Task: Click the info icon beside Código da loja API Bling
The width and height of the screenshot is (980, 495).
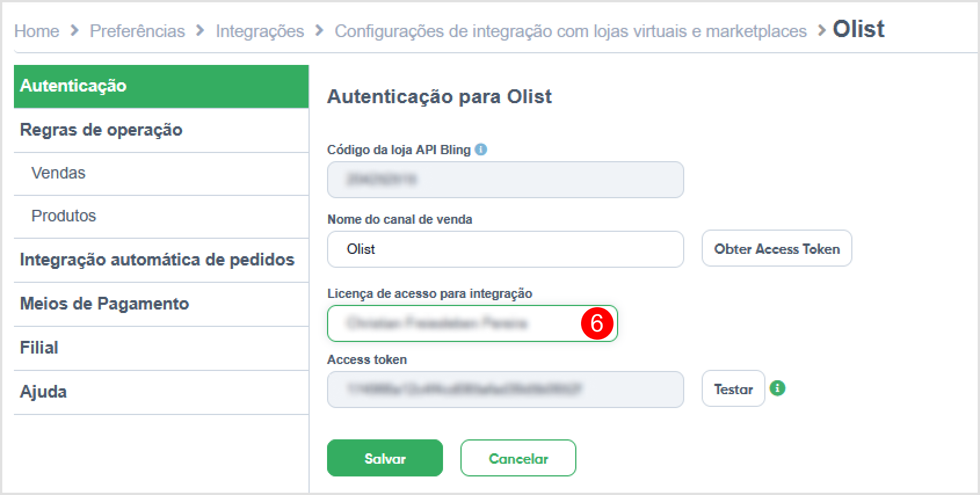Action: click(481, 149)
